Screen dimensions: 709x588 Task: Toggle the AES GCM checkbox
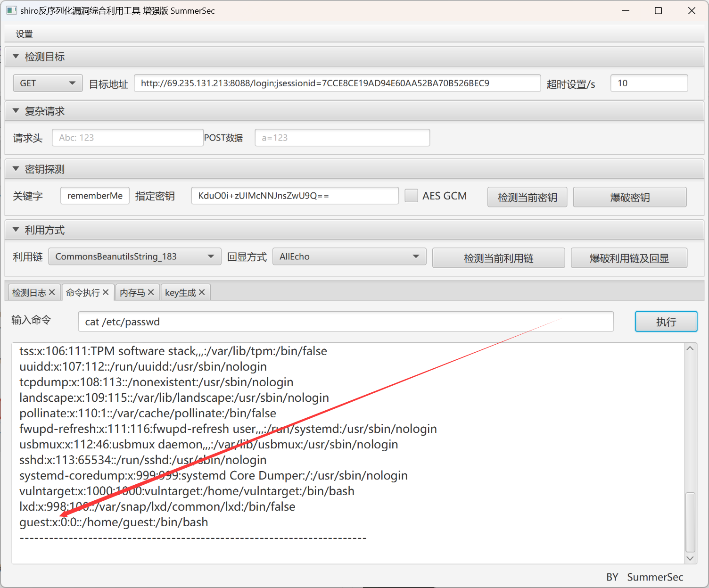point(412,196)
